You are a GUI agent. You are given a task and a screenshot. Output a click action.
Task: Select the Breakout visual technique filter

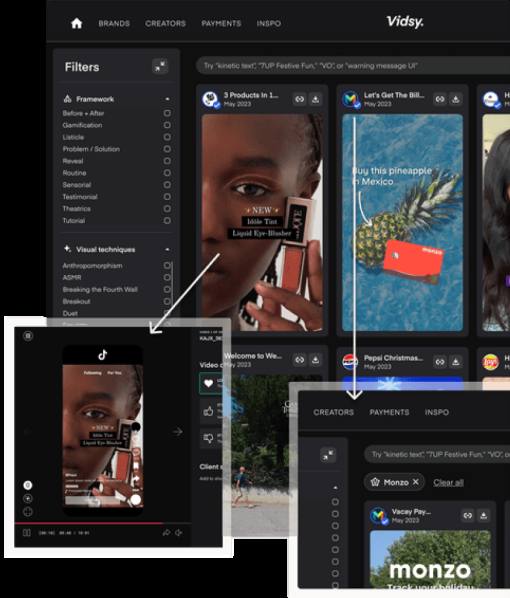point(167,301)
